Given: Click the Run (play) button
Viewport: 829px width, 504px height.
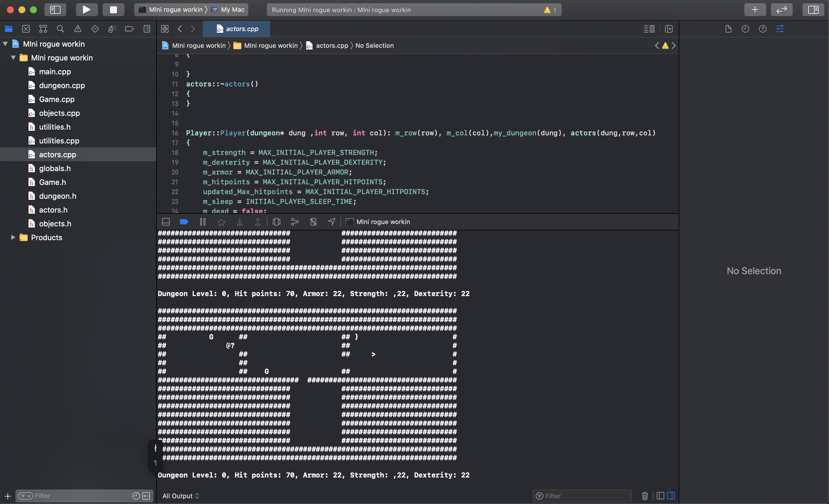Looking at the screenshot, I should click(x=86, y=10).
